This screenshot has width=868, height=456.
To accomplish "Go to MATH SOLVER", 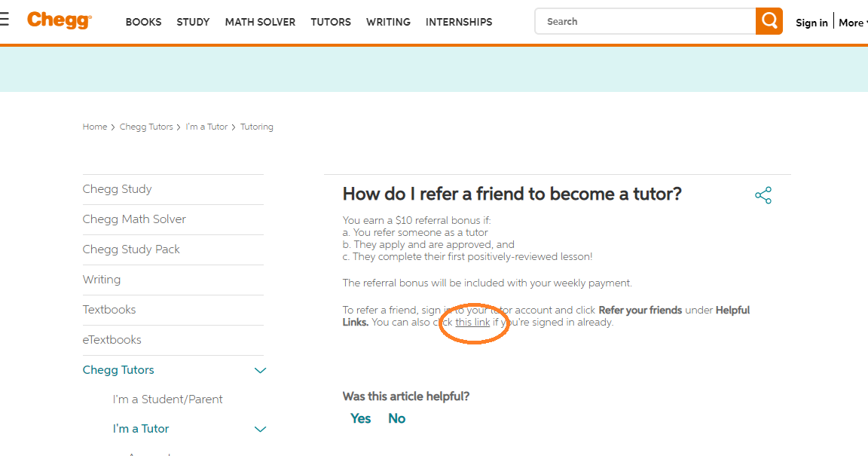I will pos(260,22).
